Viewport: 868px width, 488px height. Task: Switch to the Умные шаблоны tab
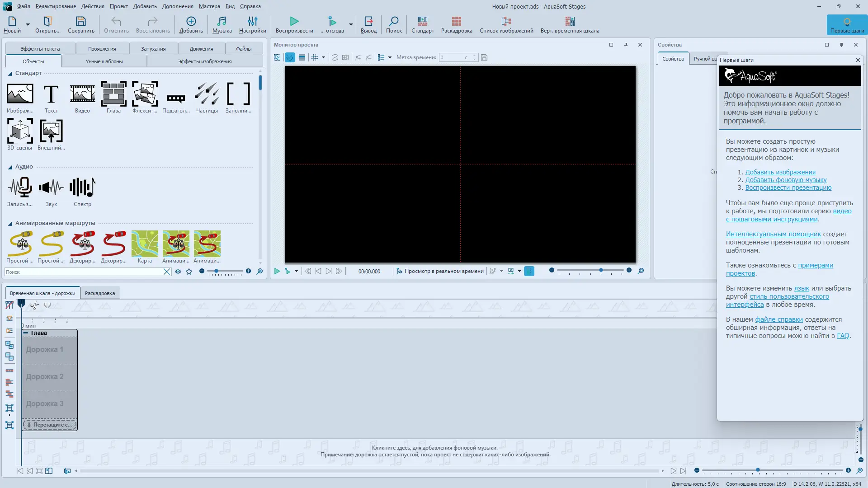(x=104, y=61)
